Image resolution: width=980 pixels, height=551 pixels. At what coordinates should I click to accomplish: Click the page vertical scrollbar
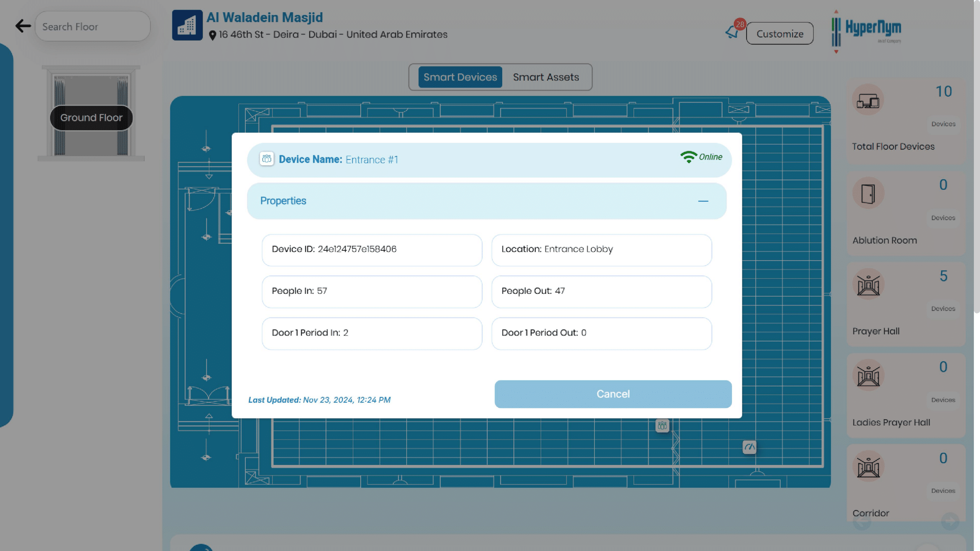tap(977, 157)
